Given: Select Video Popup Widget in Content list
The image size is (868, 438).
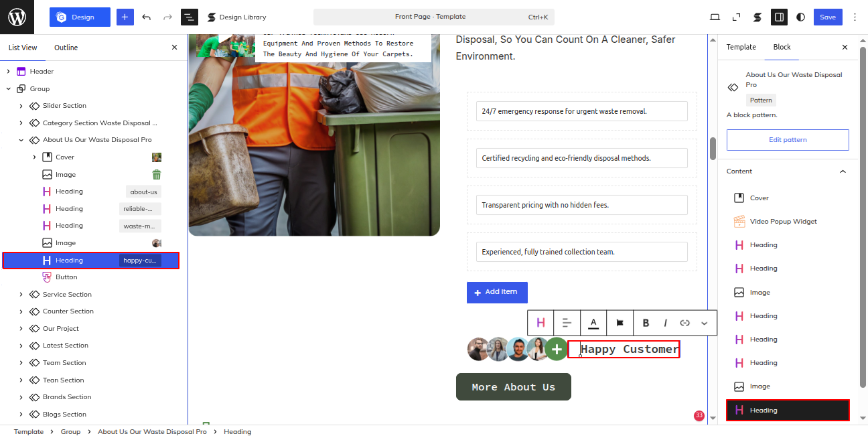Looking at the screenshot, I should pyautogui.click(x=788, y=222).
